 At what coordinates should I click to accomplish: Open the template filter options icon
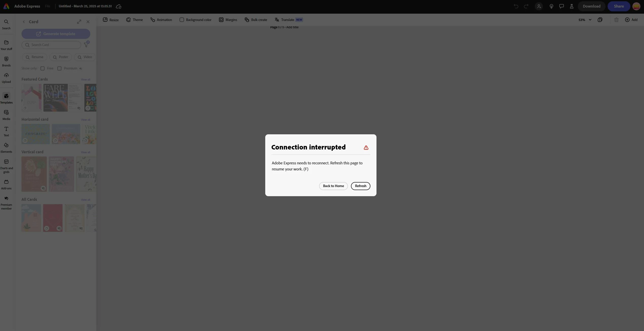[x=86, y=45]
